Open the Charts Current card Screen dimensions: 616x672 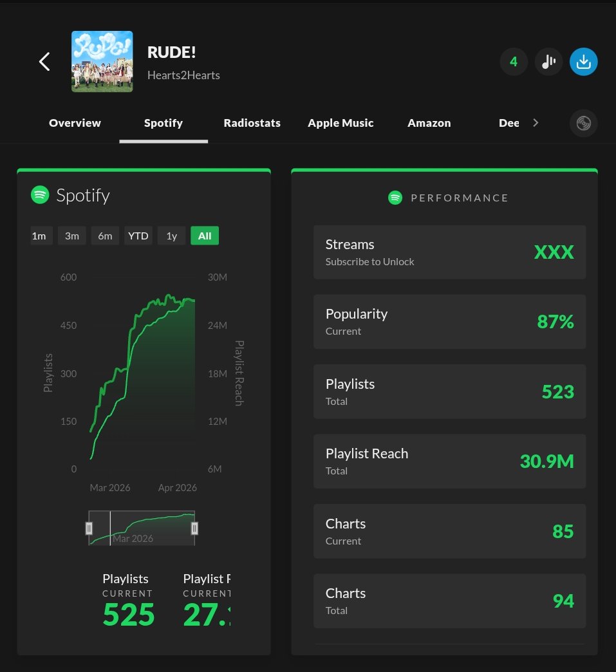pyautogui.click(x=450, y=531)
